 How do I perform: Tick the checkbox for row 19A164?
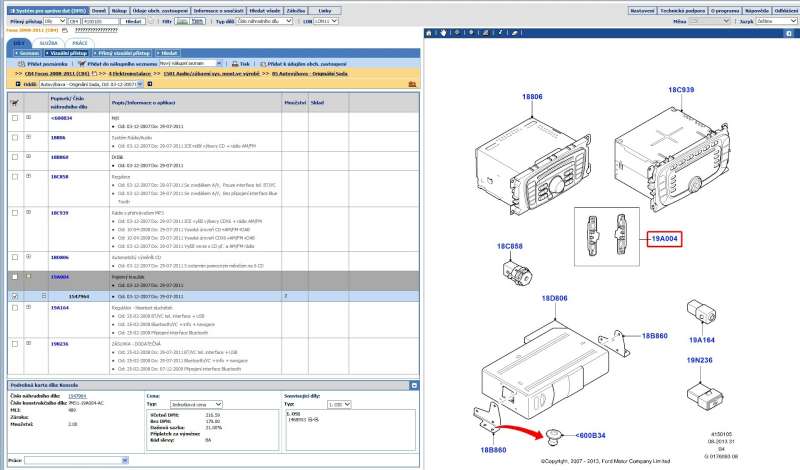14,308
